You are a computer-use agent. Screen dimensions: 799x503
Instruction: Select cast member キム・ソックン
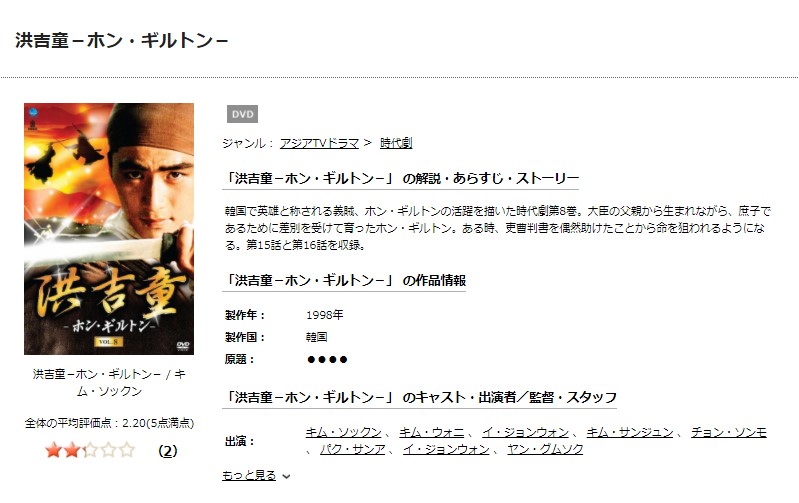pyautogui.click(x=343, y=433)
